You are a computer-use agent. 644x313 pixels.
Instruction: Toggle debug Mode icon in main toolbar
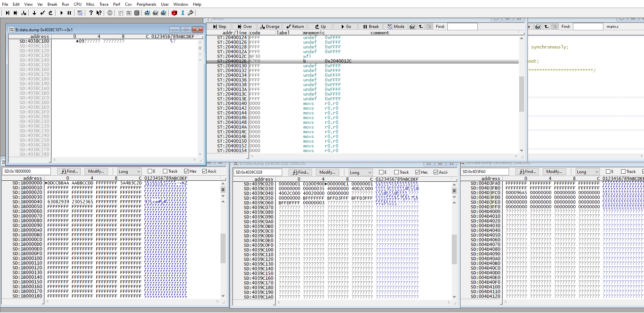pos(80,13)
